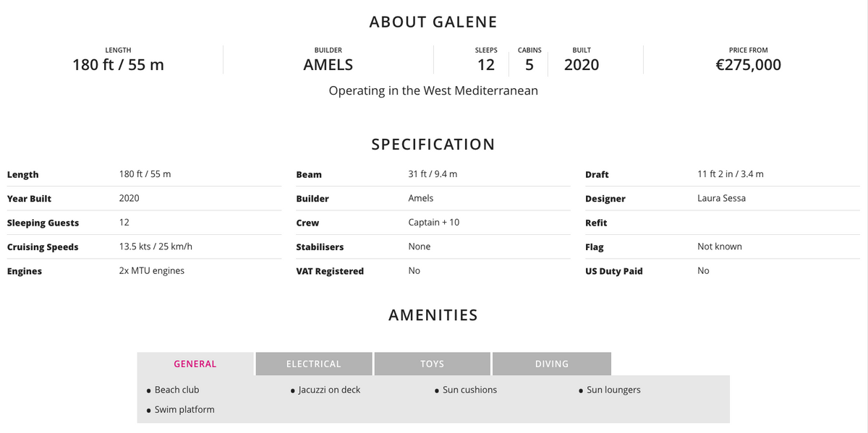868x433 pixels.
Task: Click the AMELS builder name in summary
Action: (328, 64)
